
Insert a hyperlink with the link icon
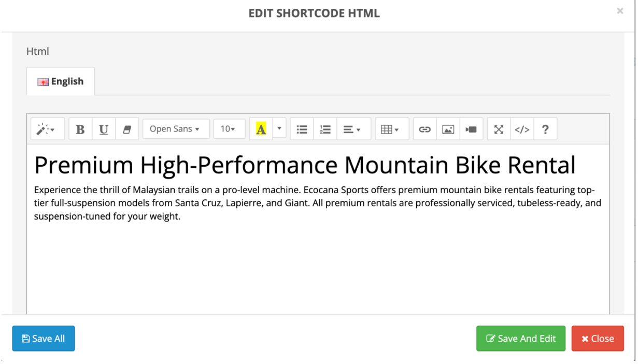pyautogui.click(x=425, y=129)
